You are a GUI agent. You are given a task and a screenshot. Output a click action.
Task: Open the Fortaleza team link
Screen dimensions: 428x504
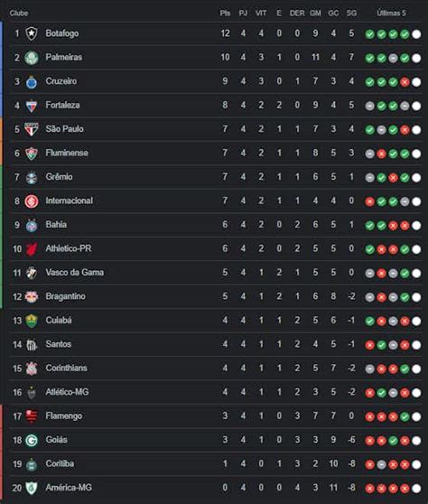pyautogui.click(x=62, y=105)
